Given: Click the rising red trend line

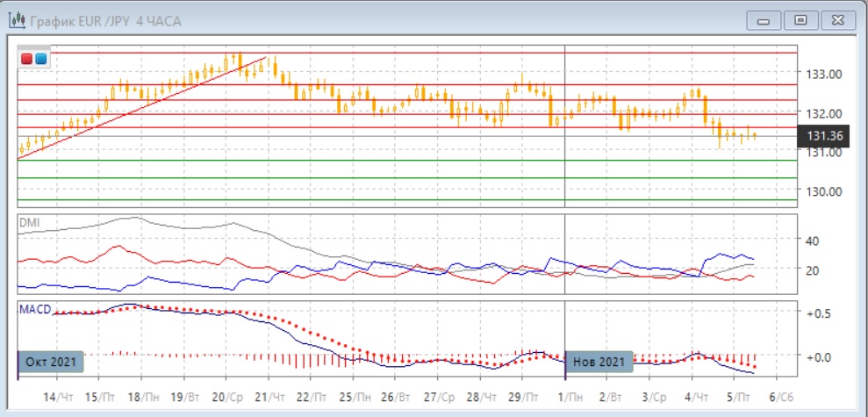Looking at the screenshot, I should click(140, 108).
